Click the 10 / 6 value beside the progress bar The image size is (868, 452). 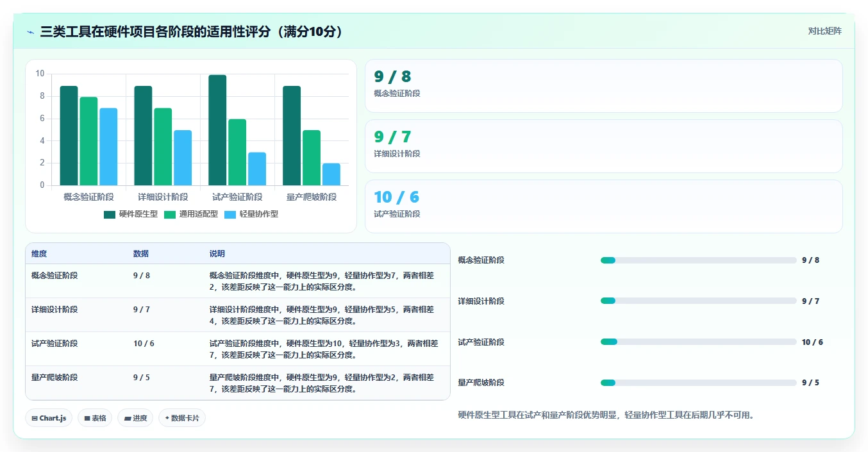[x=812, y=342]
